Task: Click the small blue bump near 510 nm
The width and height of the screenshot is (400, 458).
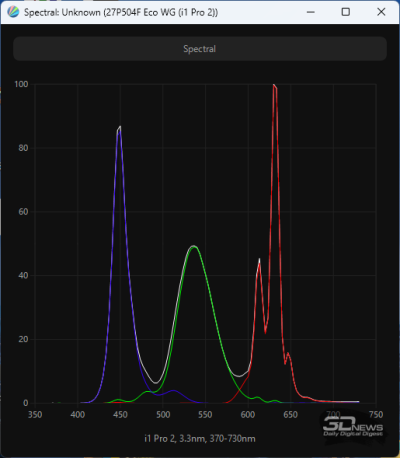Action: [173, 390]
